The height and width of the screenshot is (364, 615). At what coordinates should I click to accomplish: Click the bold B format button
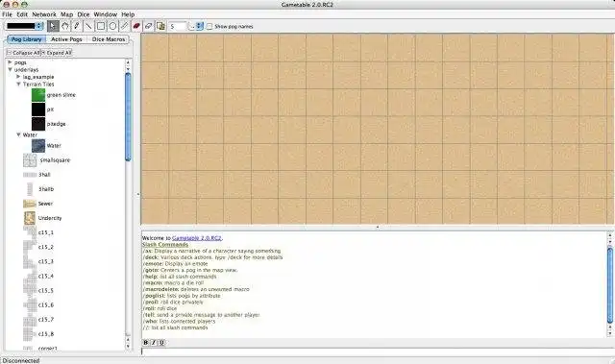pyautogui.click(x=145, y=343)
